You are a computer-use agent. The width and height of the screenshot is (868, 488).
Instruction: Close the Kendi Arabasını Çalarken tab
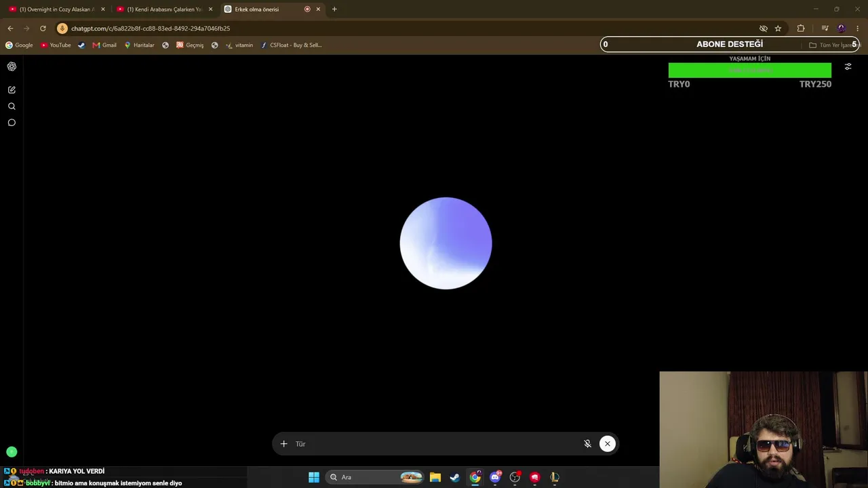pyautogui.click(x=211, y=9)
